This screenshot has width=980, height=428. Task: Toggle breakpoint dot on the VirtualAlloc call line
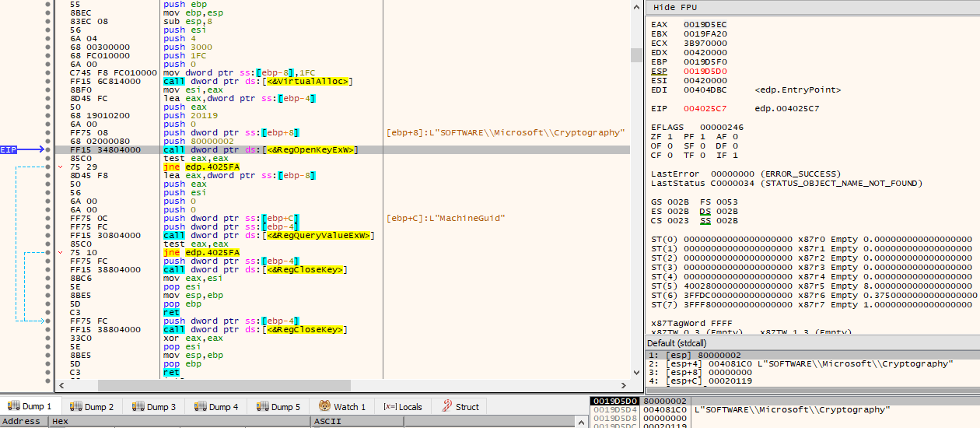point(49,81)
